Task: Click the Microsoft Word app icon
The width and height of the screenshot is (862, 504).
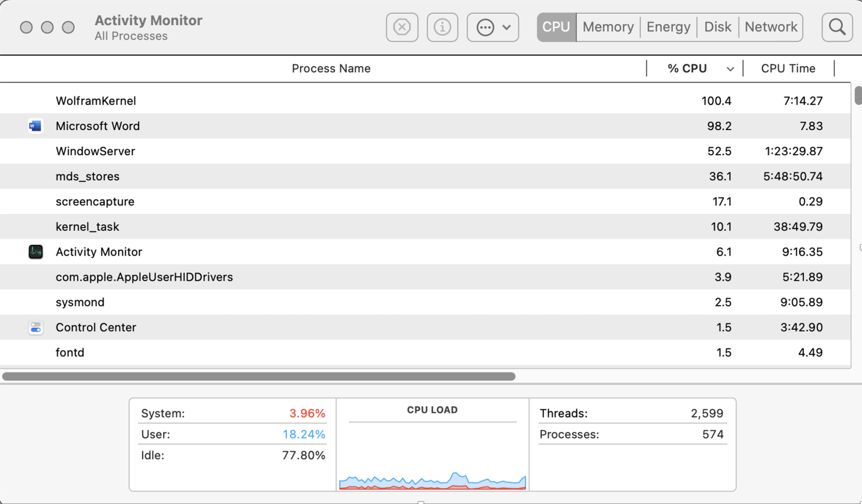Action: pos(35,126)
